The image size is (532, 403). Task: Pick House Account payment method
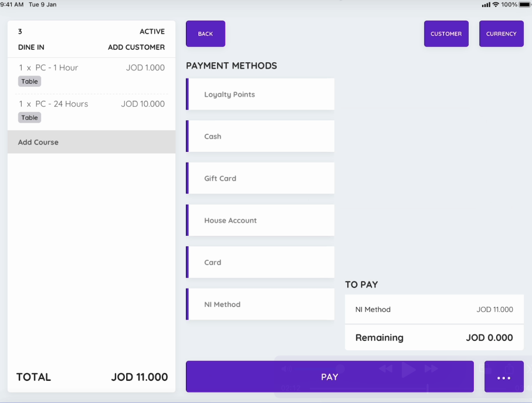(x=260, y=220)
